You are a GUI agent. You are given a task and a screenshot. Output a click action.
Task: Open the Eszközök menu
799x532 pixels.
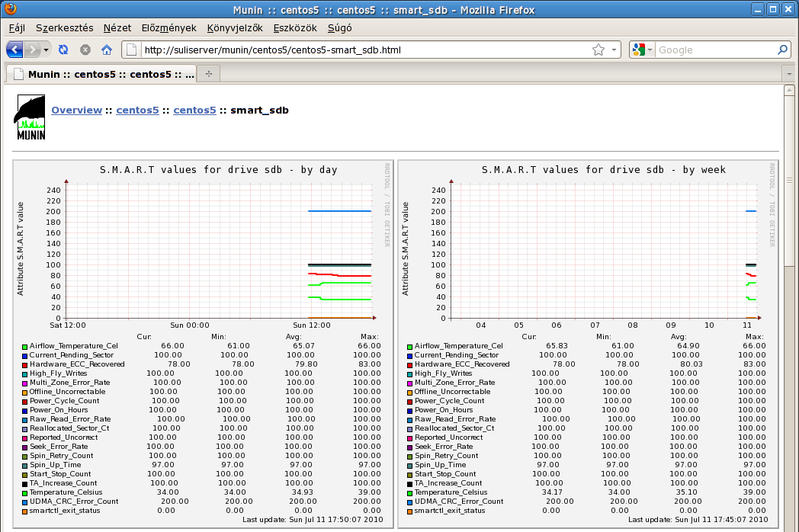click(295, 28)
